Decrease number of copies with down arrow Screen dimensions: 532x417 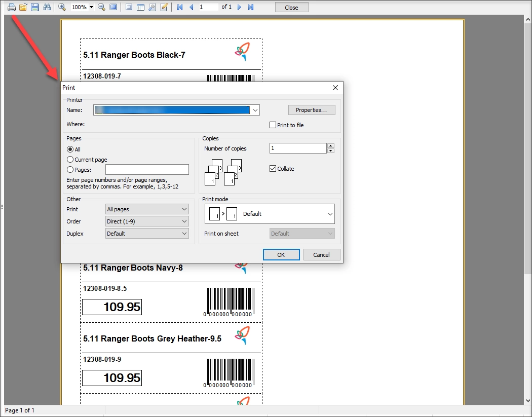click(x=331, y=150)
